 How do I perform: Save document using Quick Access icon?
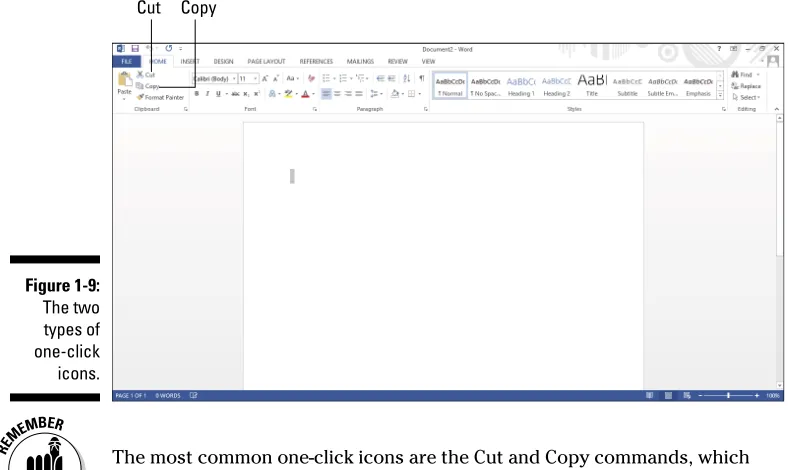[x=135, y=49]
